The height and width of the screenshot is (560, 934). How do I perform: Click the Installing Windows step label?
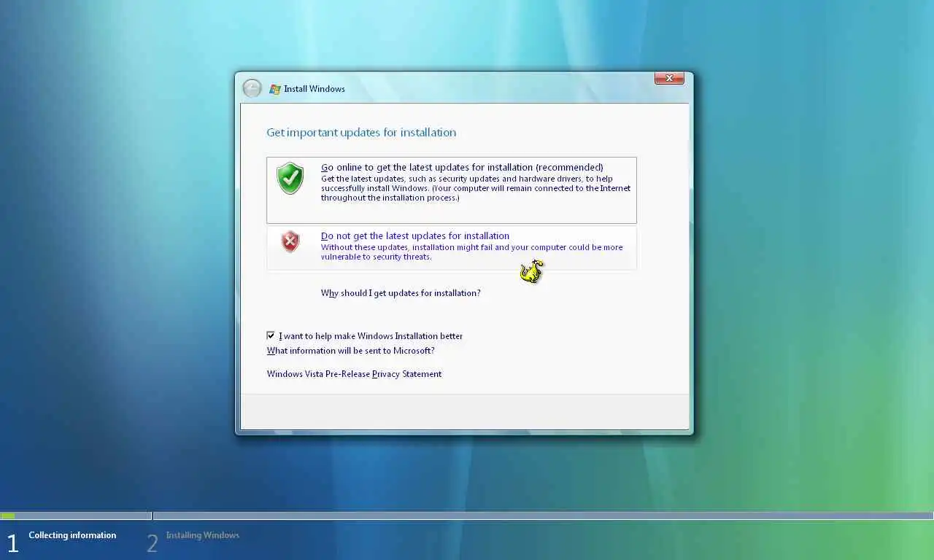[202, 535]
